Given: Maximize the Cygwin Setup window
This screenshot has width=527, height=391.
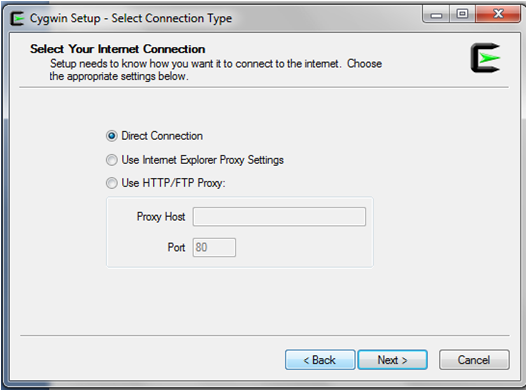Looking at the screenshot, I should 462,14.
